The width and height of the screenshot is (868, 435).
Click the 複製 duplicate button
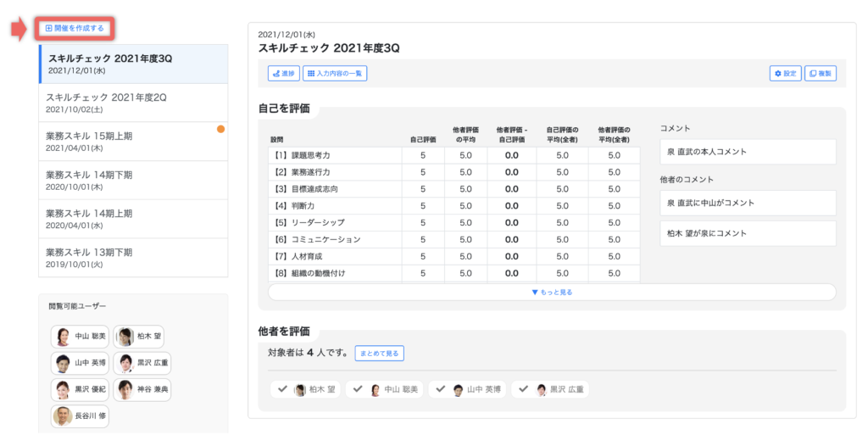820,74
